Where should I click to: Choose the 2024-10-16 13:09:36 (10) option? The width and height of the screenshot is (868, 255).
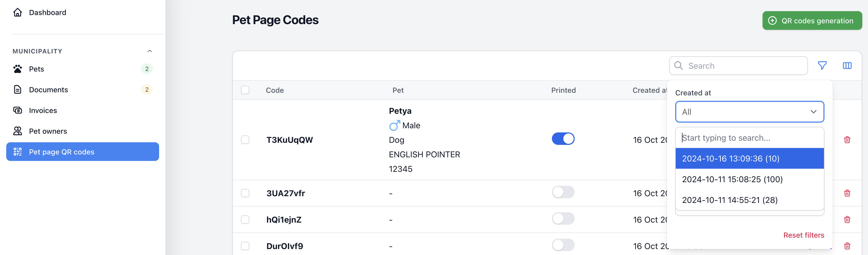coord(749,158)
